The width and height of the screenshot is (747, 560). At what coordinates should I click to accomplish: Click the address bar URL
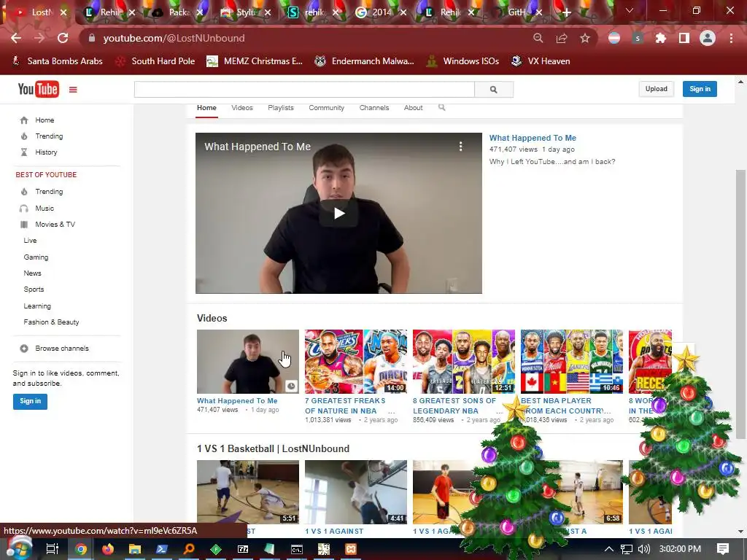click(x=174, y=38)
